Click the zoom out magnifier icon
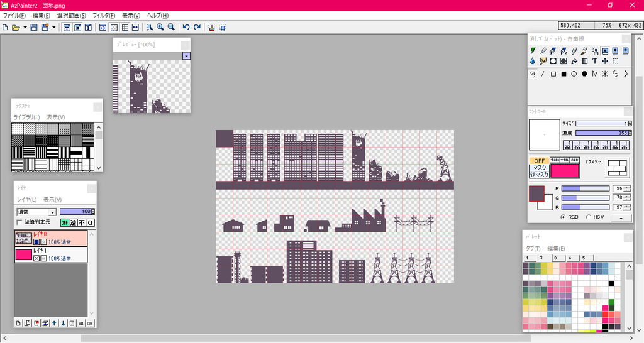This screenshot has width=644, height=343. (171, 28)
